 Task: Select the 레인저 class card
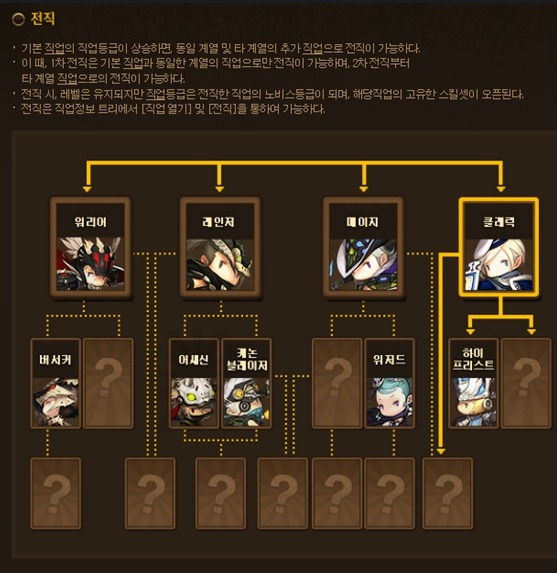(x=220, y=248)
